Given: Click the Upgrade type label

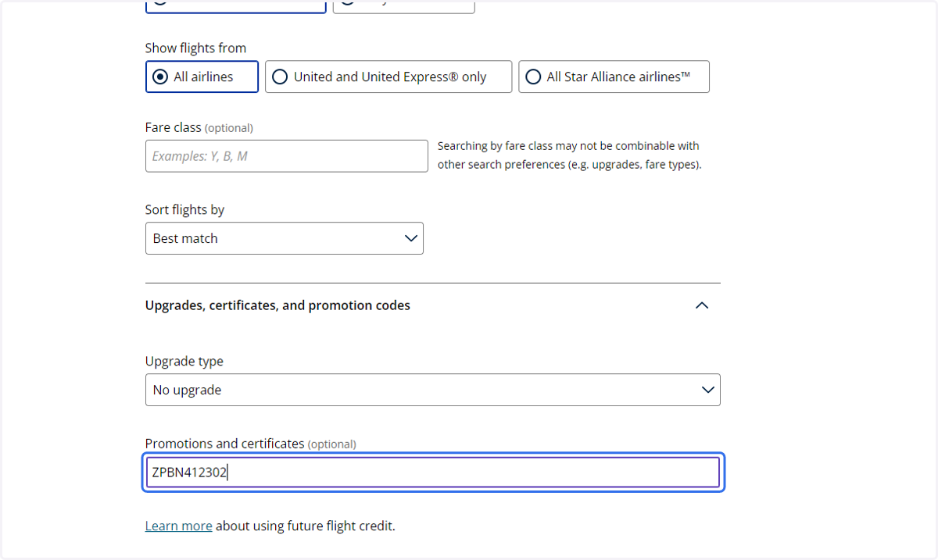Looking at the screenshot, I should (x=184, y=361).
